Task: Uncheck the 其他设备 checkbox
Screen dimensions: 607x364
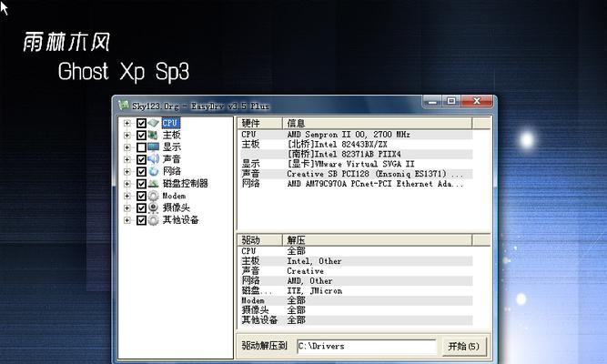Action: tap(141, 220)
